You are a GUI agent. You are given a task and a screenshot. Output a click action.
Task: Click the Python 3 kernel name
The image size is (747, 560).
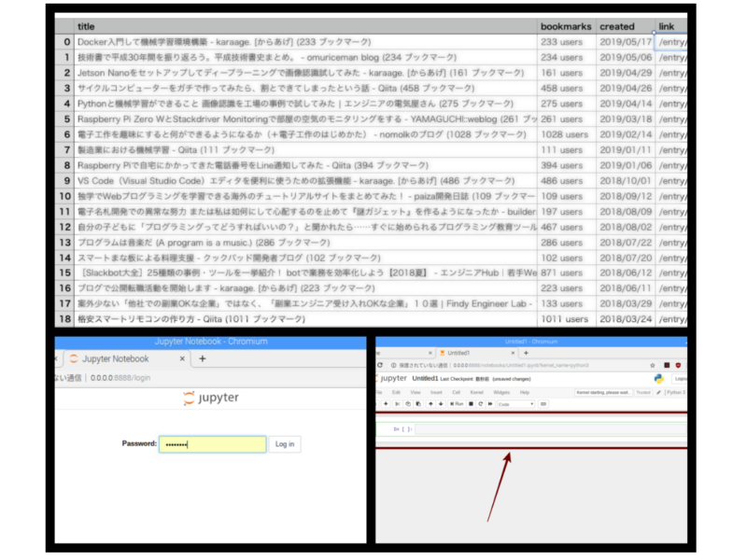[675, 392]
